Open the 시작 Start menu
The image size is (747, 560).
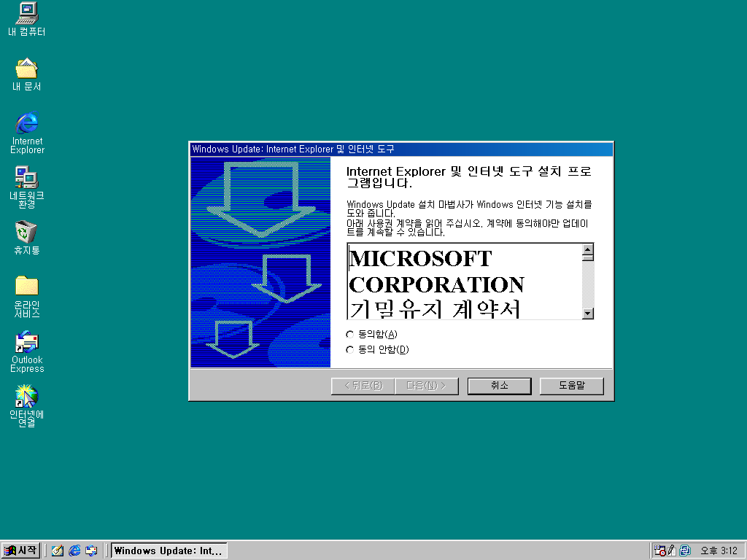(20, 551)
